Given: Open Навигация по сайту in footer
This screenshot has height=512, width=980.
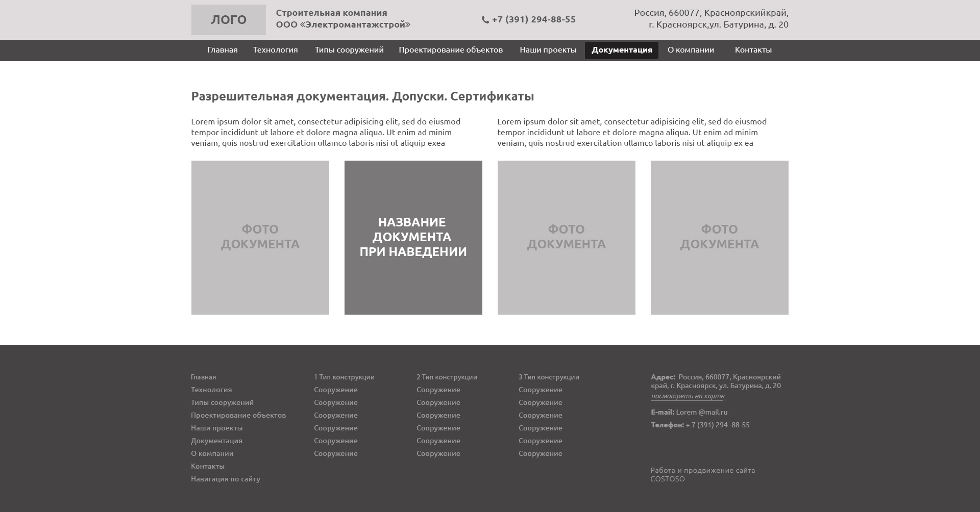Looking at the screenshot, I should coord(225,479).
